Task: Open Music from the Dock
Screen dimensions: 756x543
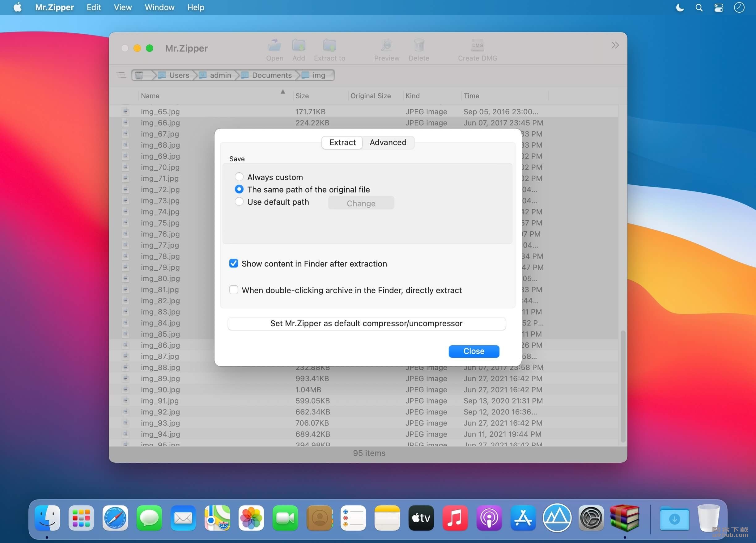Action: click(455, 518)
